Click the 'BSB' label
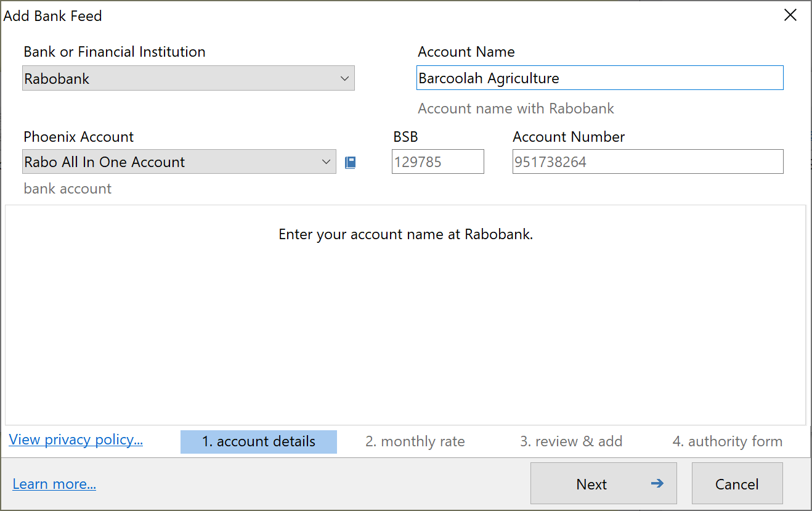Image resolution: width=812 pixels, height=511 pixels. point(406,137)
